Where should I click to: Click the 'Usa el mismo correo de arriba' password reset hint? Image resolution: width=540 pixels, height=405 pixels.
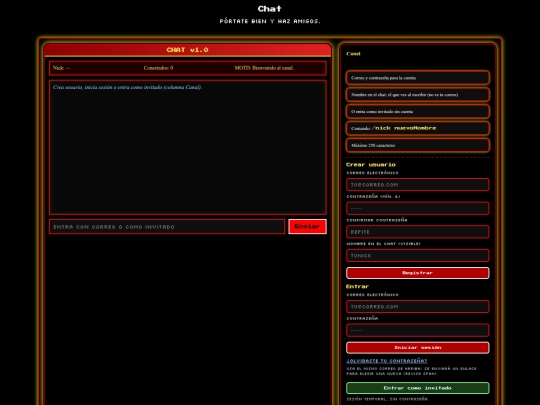tap(411, 371)
